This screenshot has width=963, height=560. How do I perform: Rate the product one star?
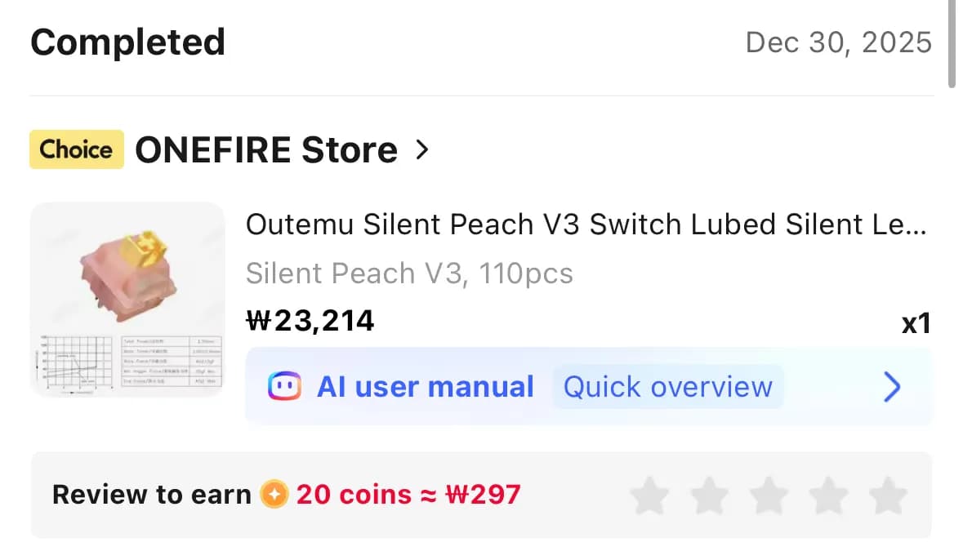[649, 496]
